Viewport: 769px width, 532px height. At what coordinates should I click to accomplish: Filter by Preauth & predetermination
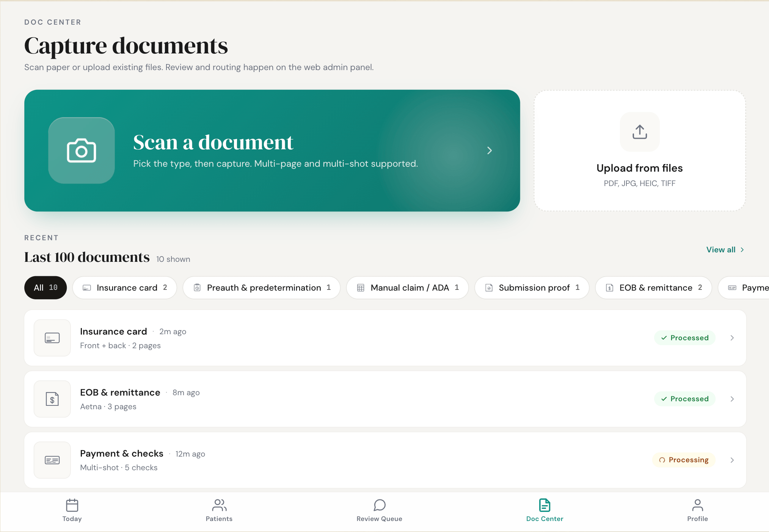262,288
